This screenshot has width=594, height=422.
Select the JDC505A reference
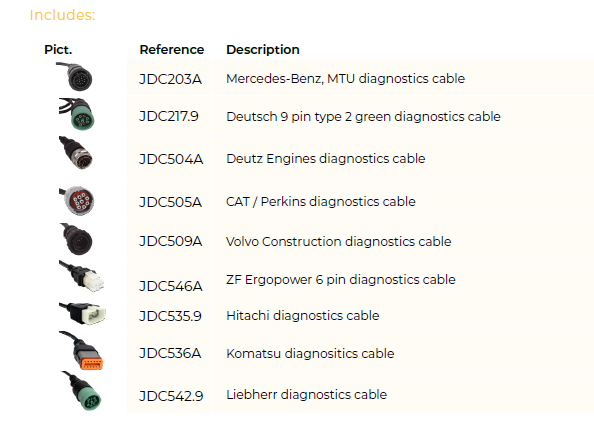click(x=170, y=202)
